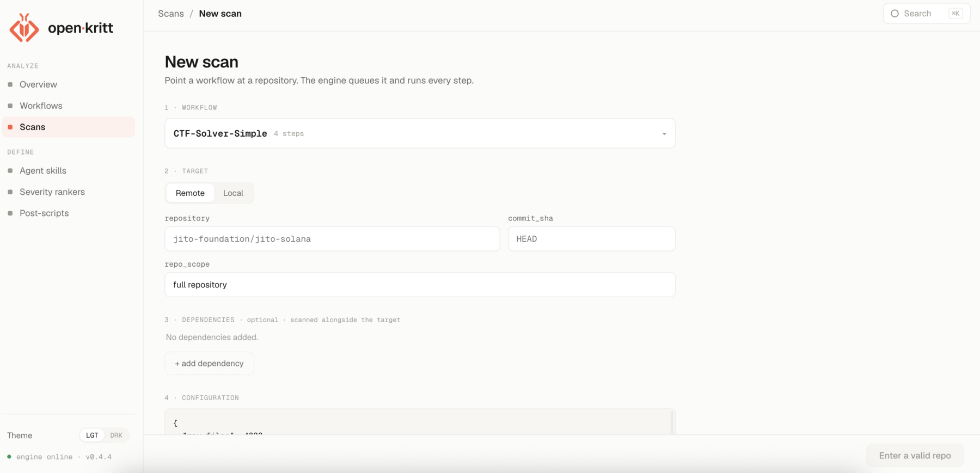Select Scans in the sidebar
Viewport: 980px width, 473px height.
(69, 127)
